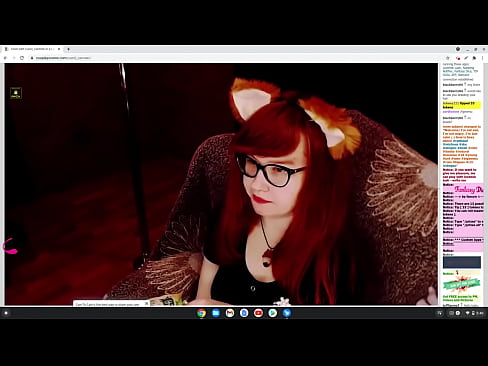Screen dimensions: 488x366
Task: Click the green status icon on video
Action: 16,93
